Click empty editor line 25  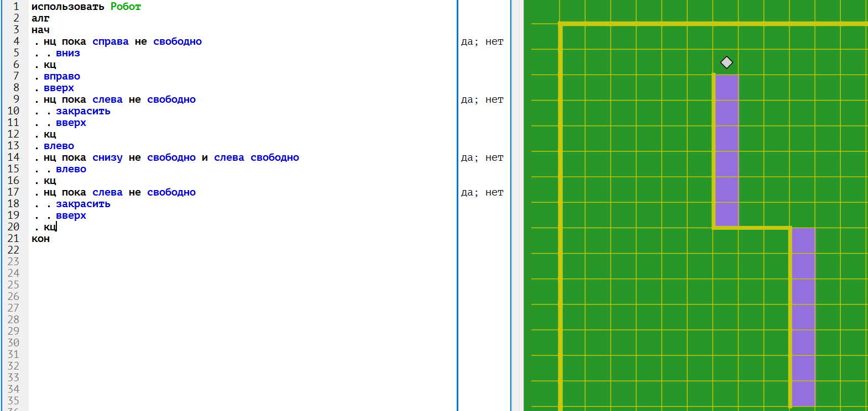221,285
